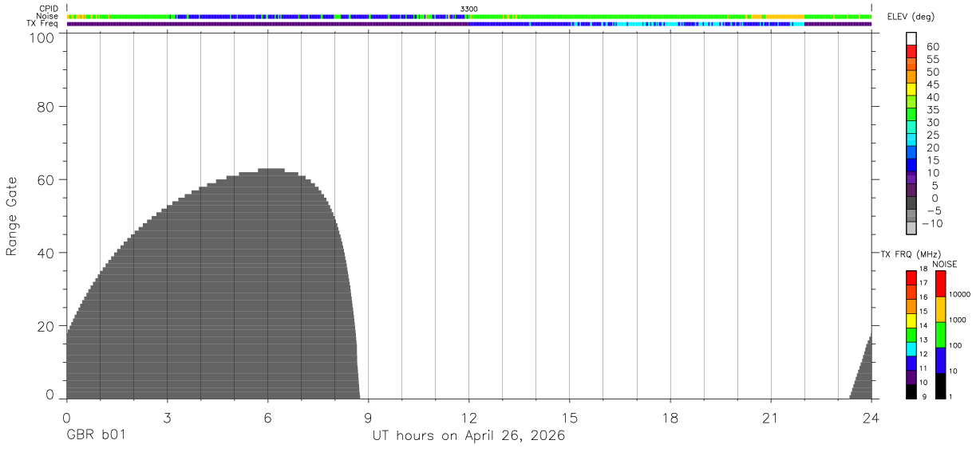Click the 24 tick on UT hours axis
This screenshot has width=980, height=452.
(871, 418)
